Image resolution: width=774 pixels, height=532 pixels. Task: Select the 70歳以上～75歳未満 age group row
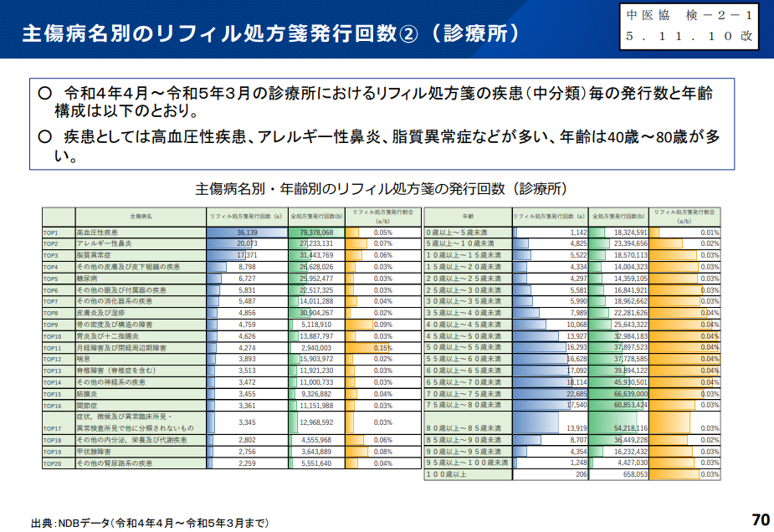click(467, 393)
